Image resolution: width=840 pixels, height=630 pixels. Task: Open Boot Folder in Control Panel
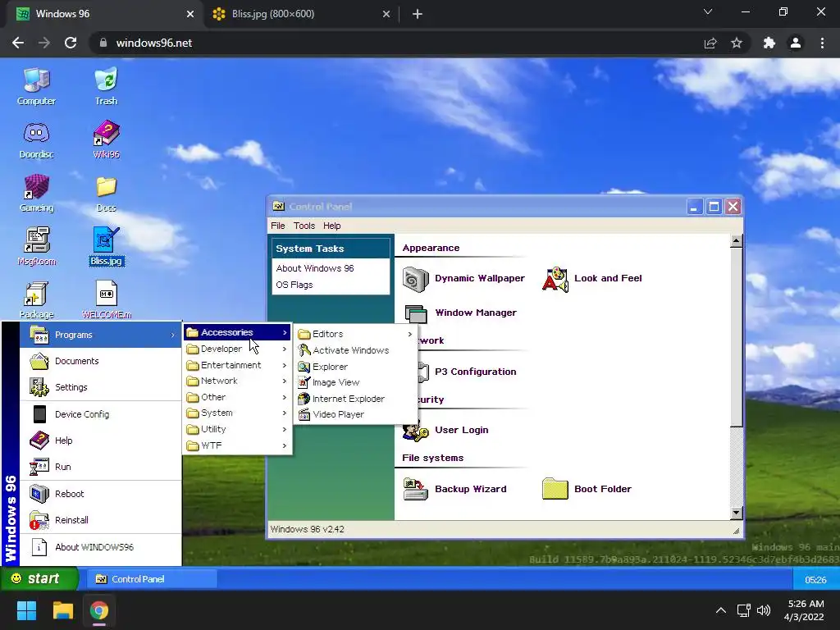pos(587,489)
